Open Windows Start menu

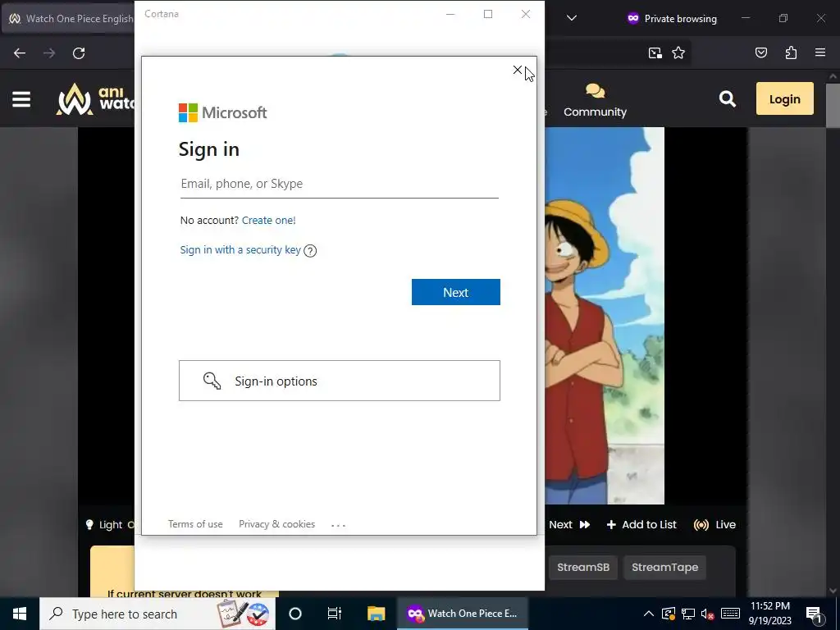point(20,614)
